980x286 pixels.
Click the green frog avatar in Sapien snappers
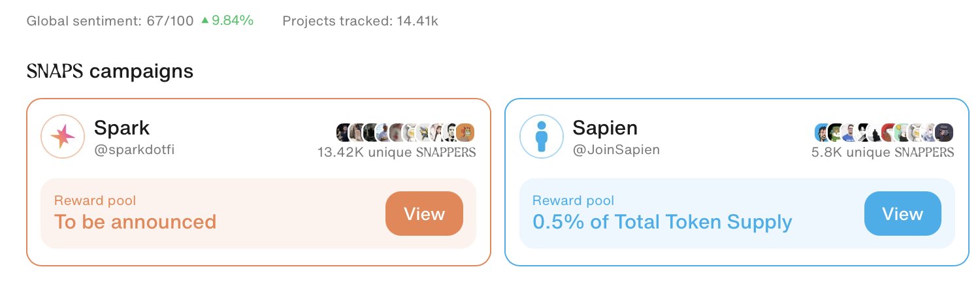coord(834,132)
